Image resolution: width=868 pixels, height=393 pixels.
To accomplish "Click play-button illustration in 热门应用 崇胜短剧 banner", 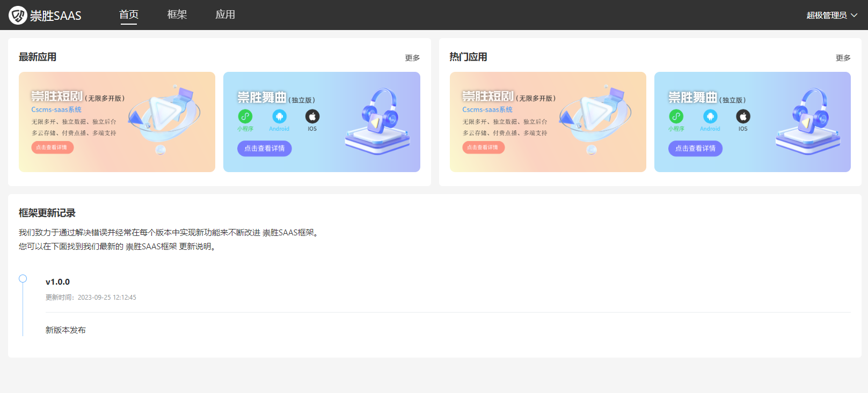I will pyautogui.click(x=594, y=115).
